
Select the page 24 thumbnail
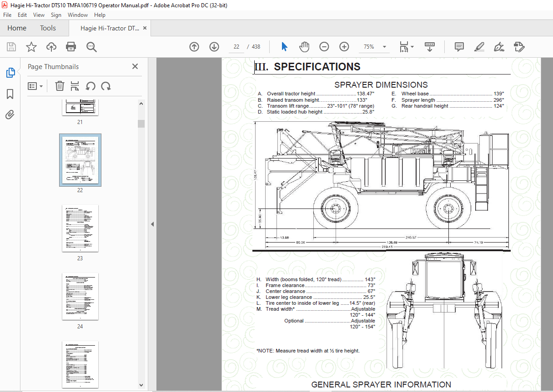[x=80, y=296]
